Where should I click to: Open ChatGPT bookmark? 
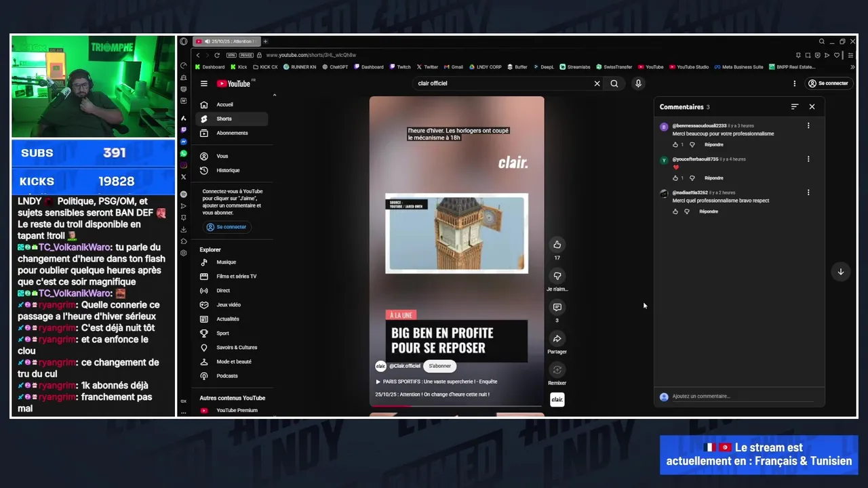click(x=335, y=67)
